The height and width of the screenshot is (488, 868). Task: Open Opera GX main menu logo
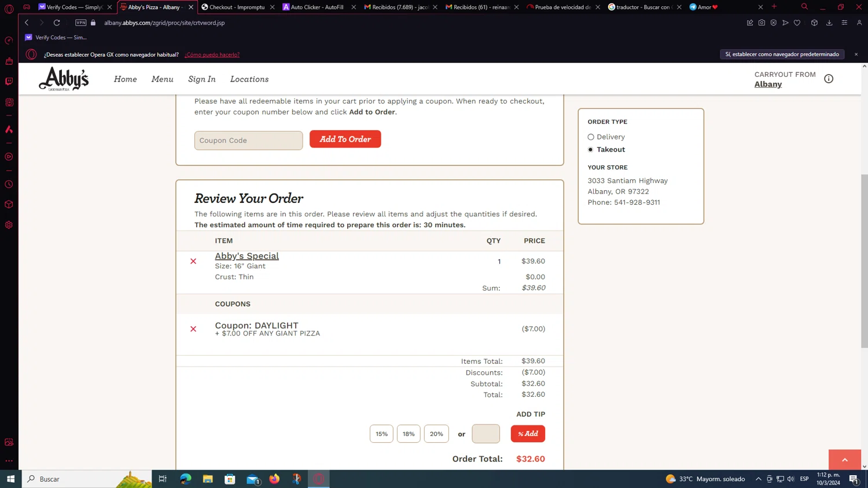pyautogui.click(x=9, y=9)
